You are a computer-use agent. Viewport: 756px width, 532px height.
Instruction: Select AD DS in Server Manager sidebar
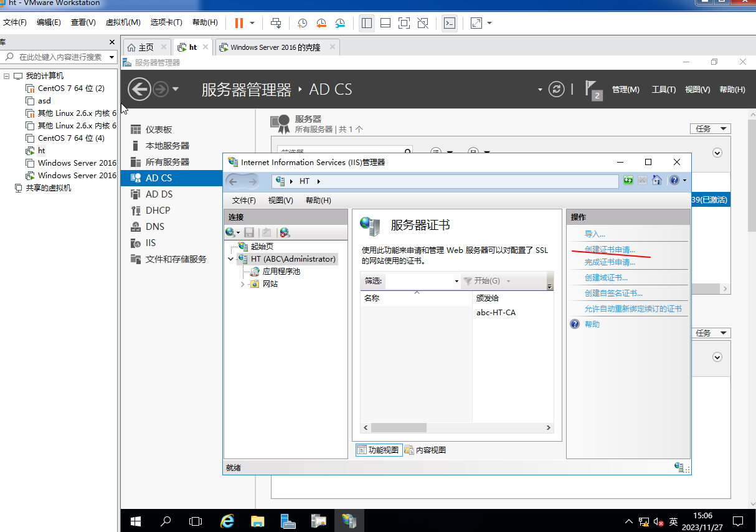pos(159,194)
